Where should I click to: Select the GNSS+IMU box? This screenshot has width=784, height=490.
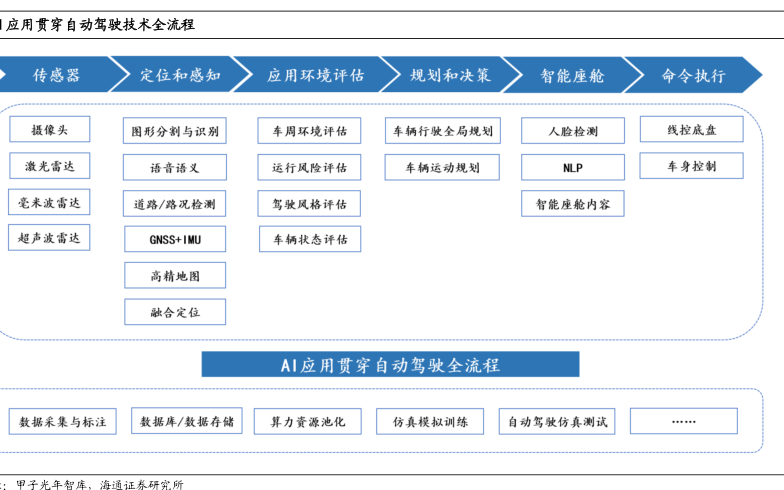175,239
